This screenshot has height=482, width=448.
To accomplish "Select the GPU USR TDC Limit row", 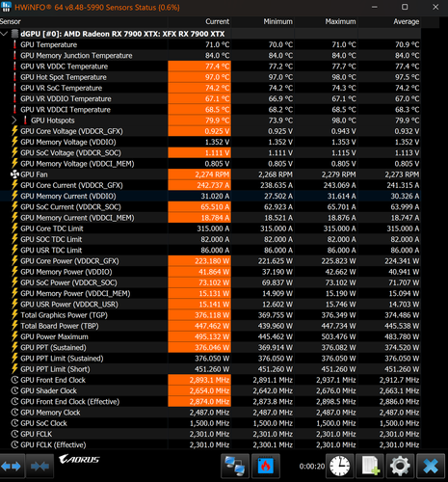I will [210, 251].
